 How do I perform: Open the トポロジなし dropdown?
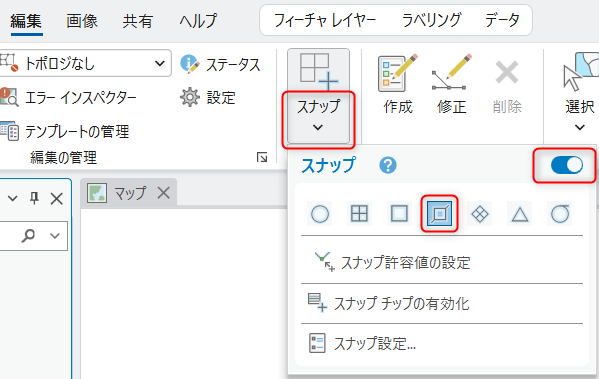tap(85, 63)
